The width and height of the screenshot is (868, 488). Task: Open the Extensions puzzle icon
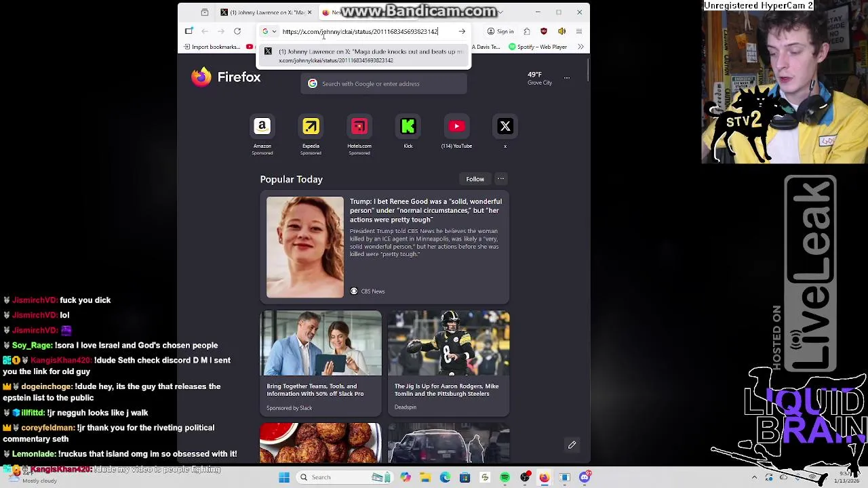coord(527,31)
